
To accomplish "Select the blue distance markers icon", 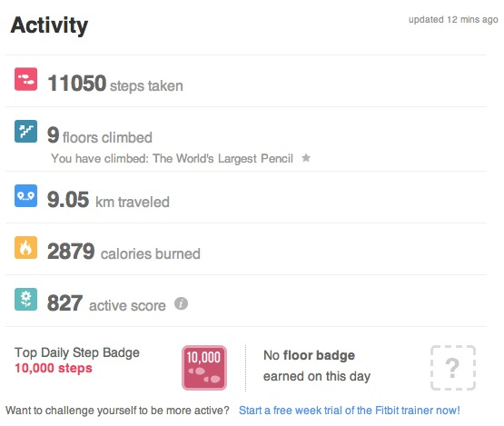I will (x=25, y=196).
